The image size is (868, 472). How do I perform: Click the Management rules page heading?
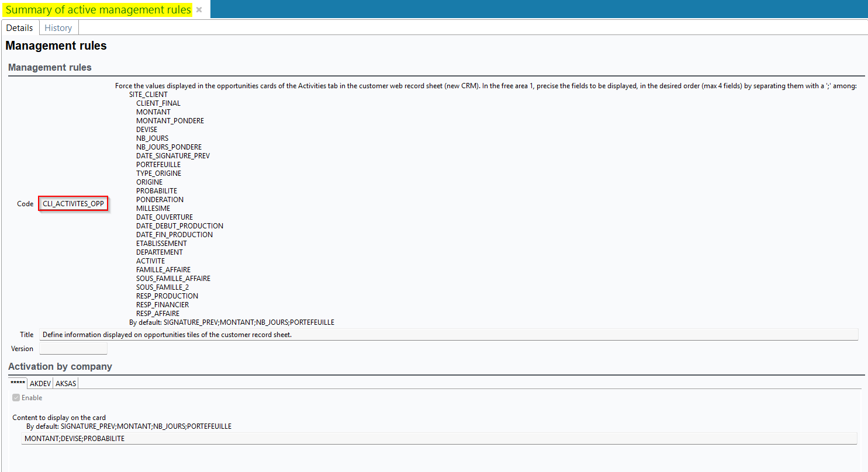click(56, 46)
